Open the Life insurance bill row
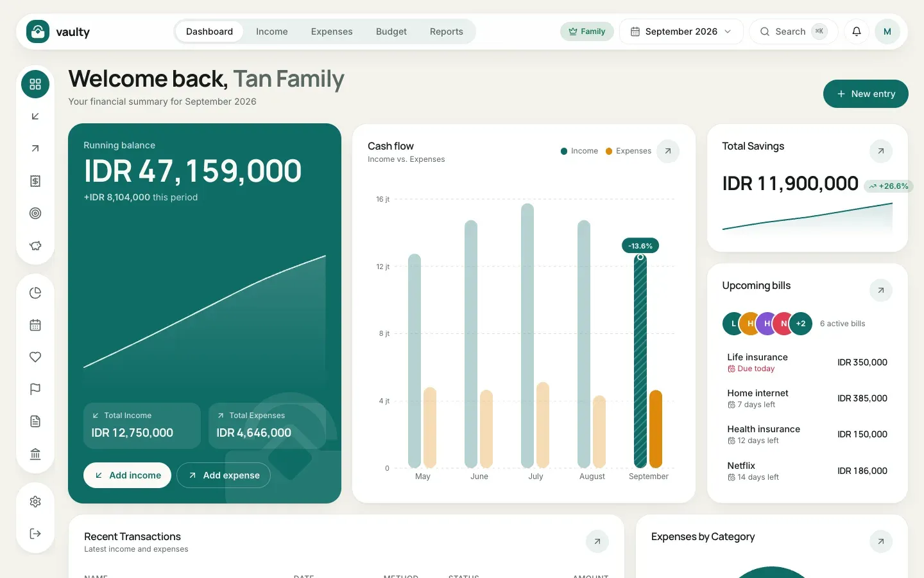 [807, 362]
